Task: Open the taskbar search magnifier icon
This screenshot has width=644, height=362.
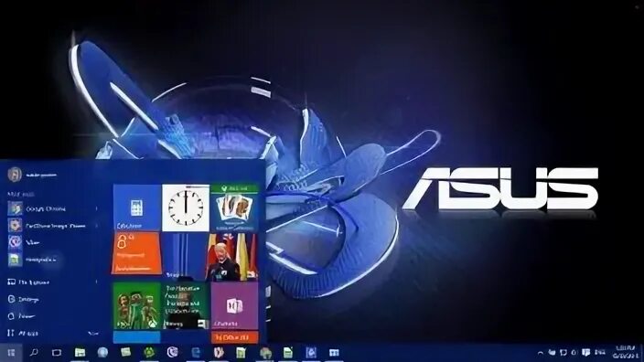Action: tap(34, 352)
